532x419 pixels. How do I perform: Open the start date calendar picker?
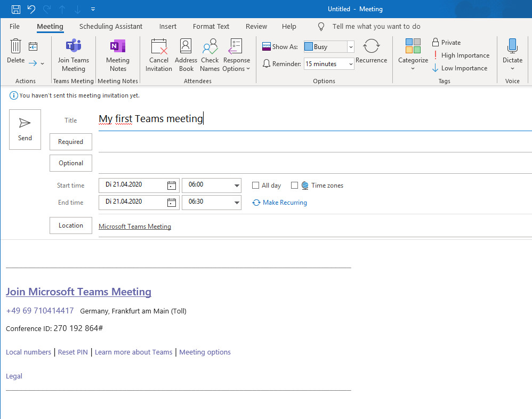point(172,185)
